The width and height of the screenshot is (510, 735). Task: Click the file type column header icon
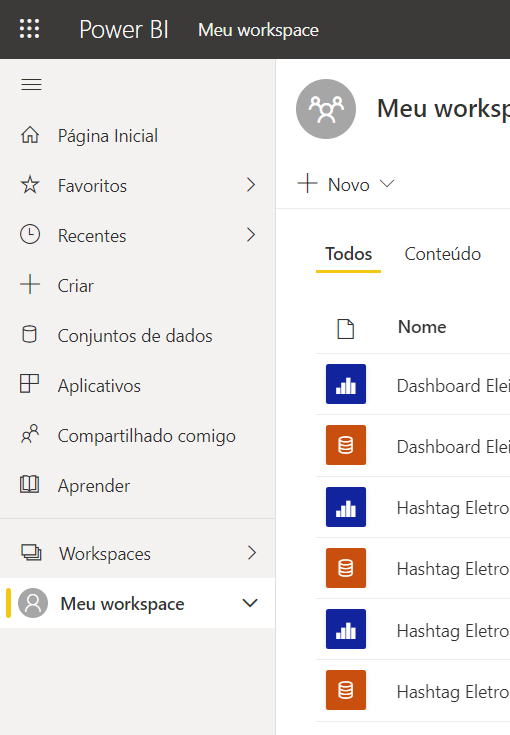click(x=346, y=329)
